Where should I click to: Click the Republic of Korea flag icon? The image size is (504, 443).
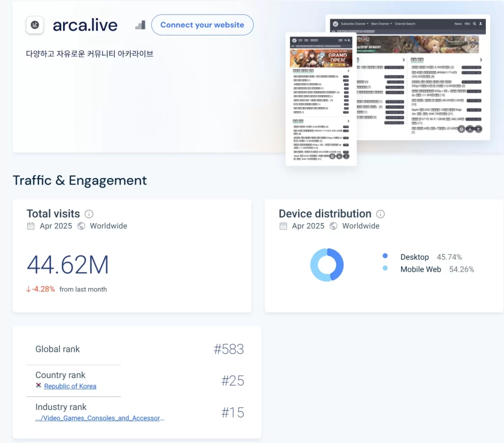click(x=38, y=385)
